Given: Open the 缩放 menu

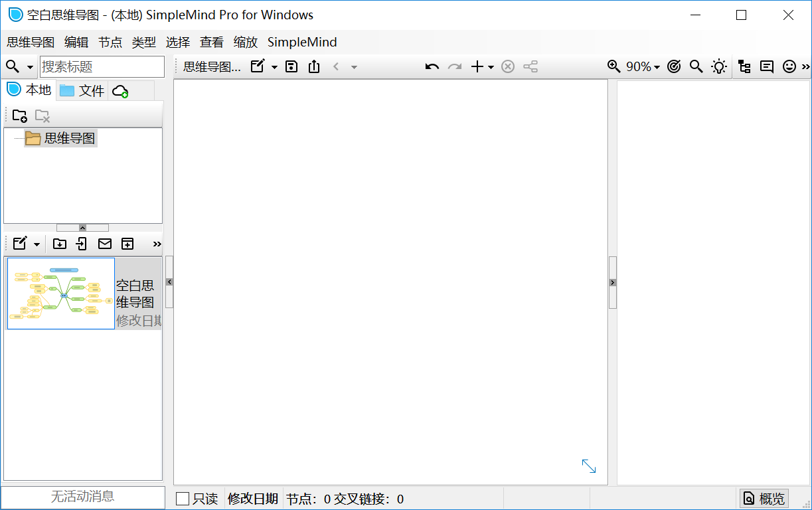Looking at the screenshot, I should (246, 42).
